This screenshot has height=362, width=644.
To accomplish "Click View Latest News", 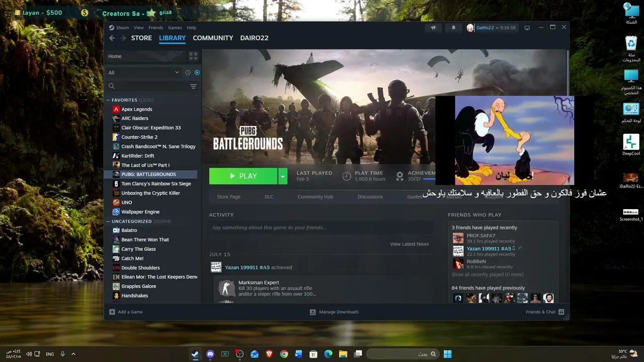I will (410, 244).
